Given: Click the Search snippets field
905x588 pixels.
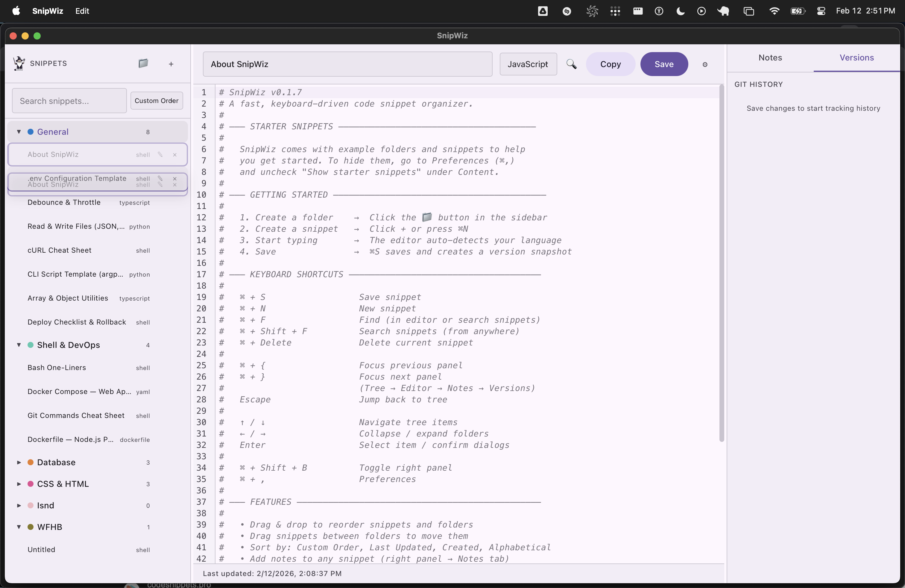Looking at the screenshot, I should (x=69, y=101).
